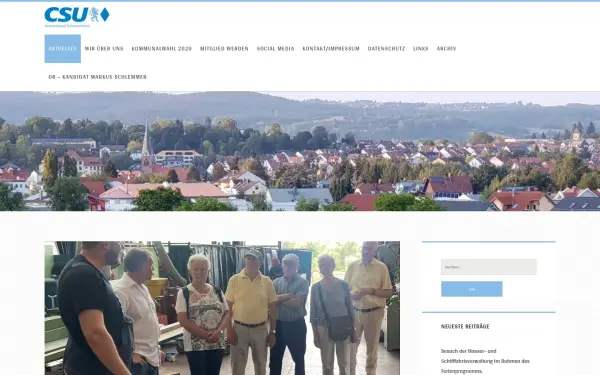Open the Archiv menu item
This screenshot has width=600, height=375.
click(447, 49)
